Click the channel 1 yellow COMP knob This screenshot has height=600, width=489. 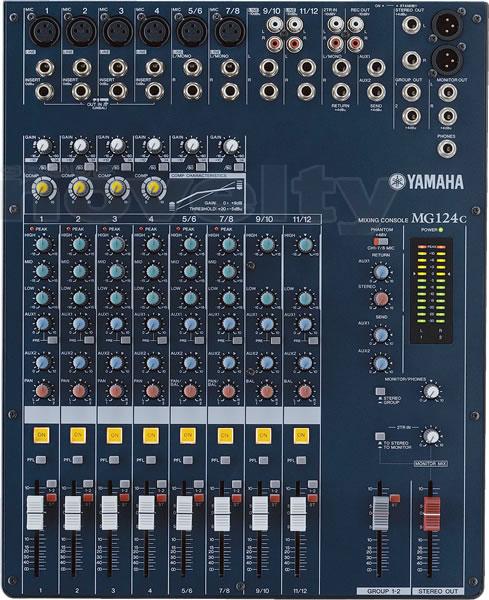coord(42,188)
